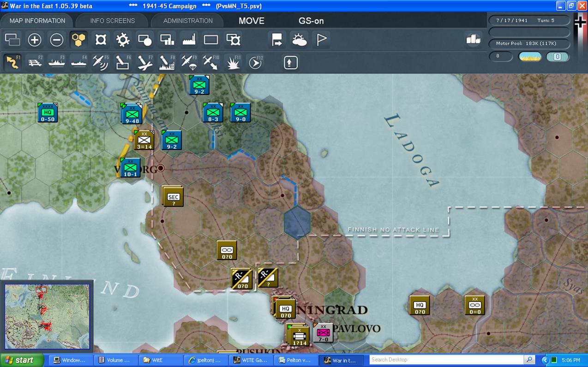Toggle the factory industry display icon
This screenshot has width=588, height=367.
(x=190, y=40)
